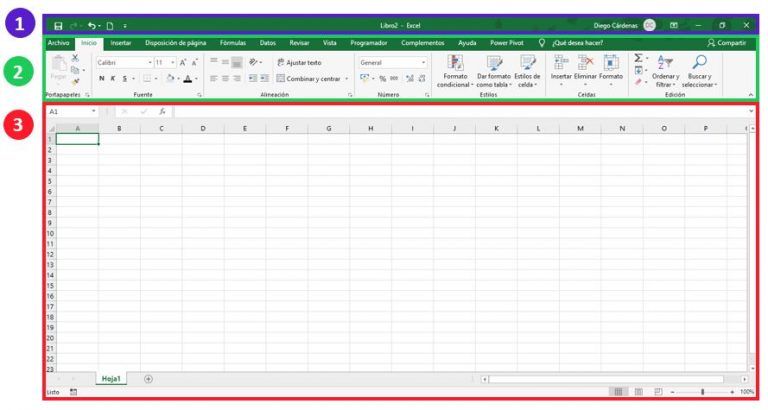Expand the General number format dropdown
Image resolution: width=768 pixels, height=410 pixels.
(392, 62)
